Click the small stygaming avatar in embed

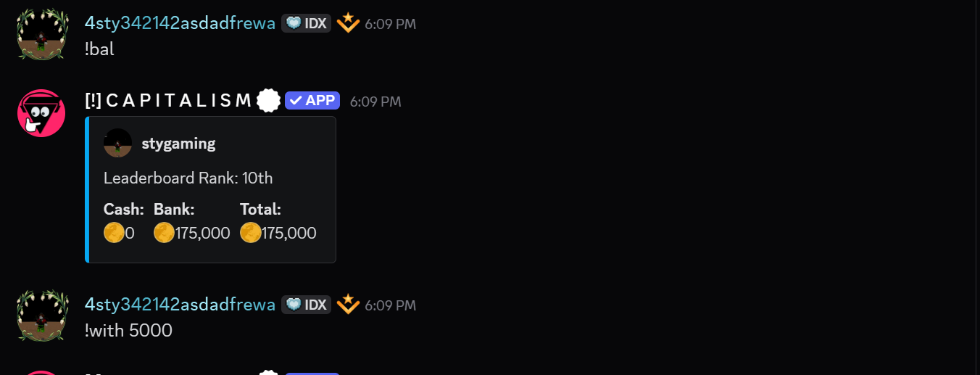[117, 143]
